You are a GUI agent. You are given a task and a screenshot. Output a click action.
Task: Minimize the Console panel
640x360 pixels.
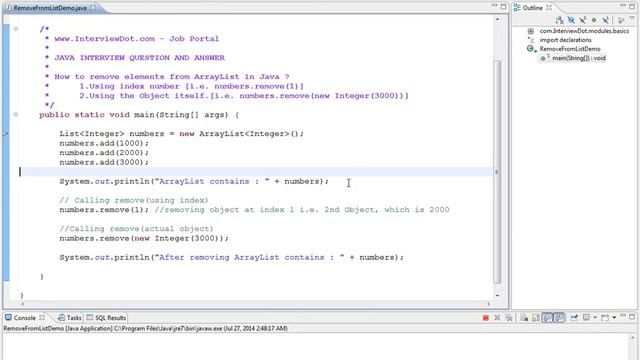[x=622, y=316]
